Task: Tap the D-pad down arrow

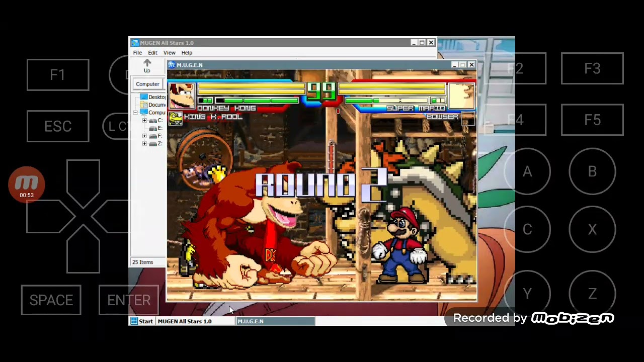Action: [x=83, y=249]
